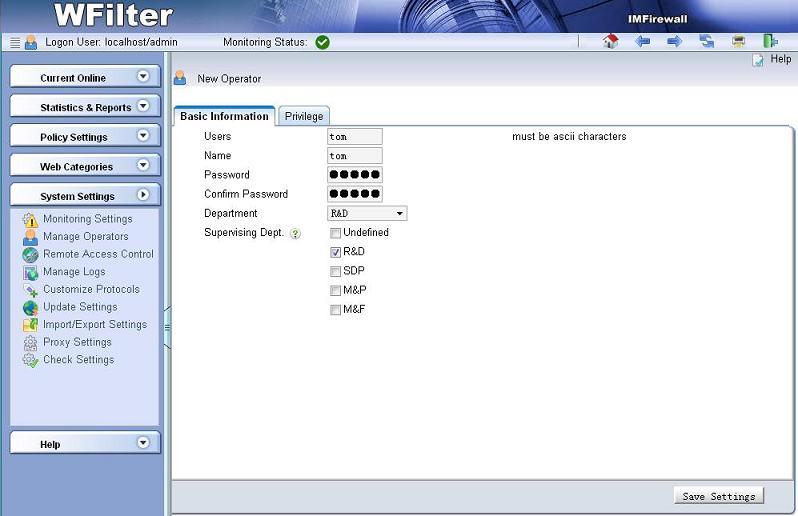Screen dimensions: 798x516
Task: Click the Monitoring Settings warning icon
Action: (x=30, y=220)
